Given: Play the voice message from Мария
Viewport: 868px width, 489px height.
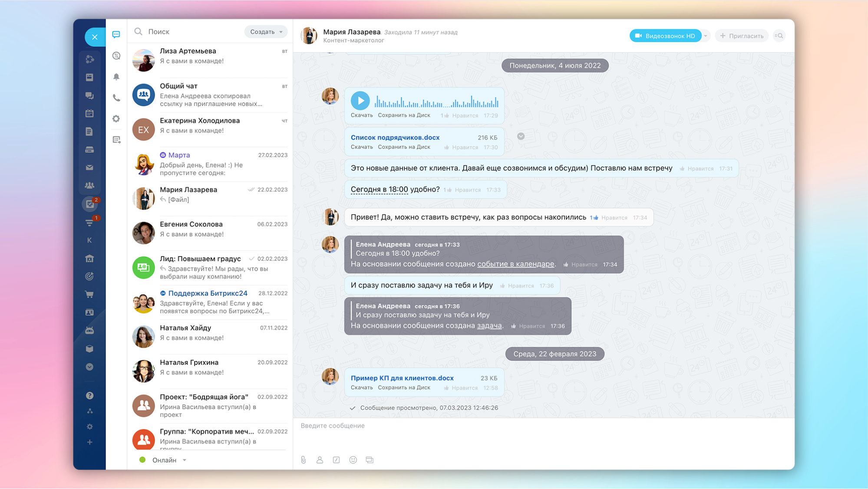Looking at the screenshot, I should pos(360,101).
